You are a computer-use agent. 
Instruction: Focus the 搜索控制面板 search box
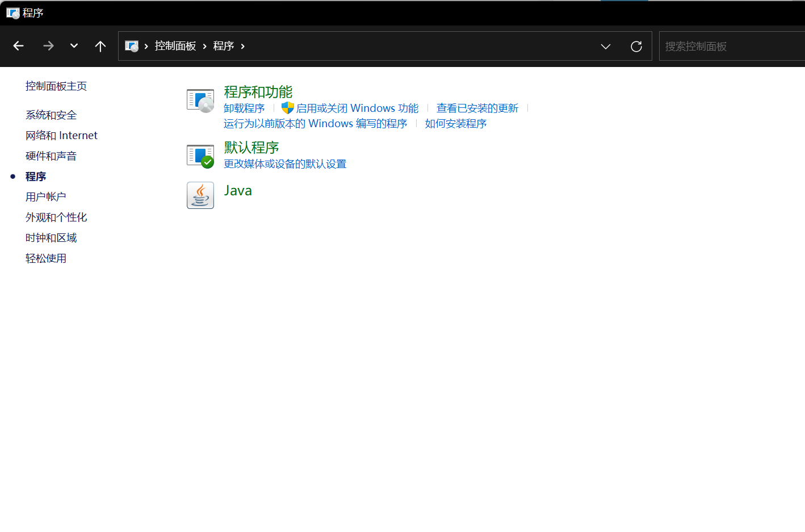(x=732, y=46)
